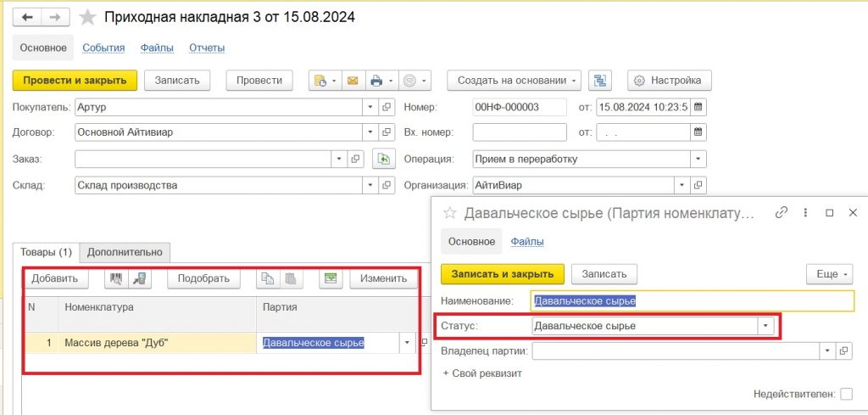The image size is (868, 415).
Task: Click the Номенклатура column header
Action: click(x=157, y=314)
